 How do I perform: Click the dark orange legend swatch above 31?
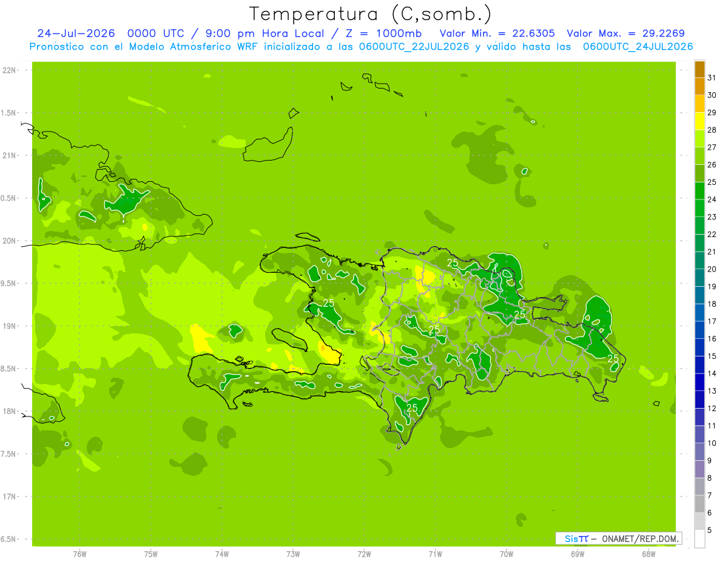point(699,69)
